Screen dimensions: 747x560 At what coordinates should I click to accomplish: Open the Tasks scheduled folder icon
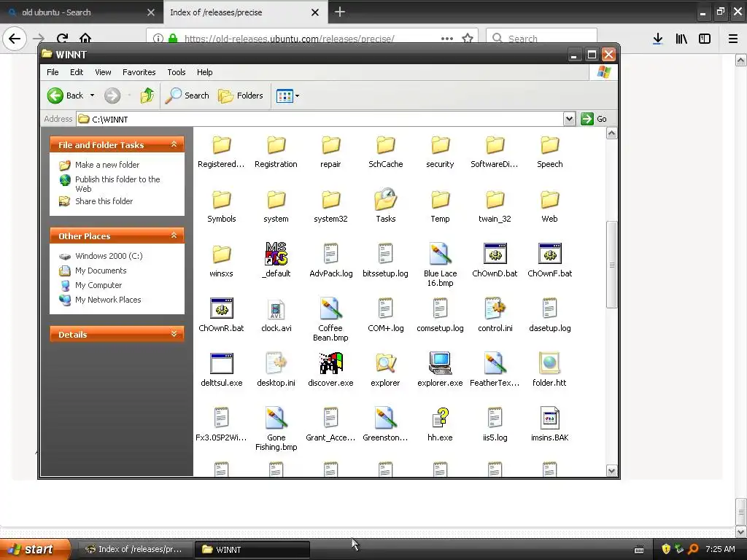(385, 206)
